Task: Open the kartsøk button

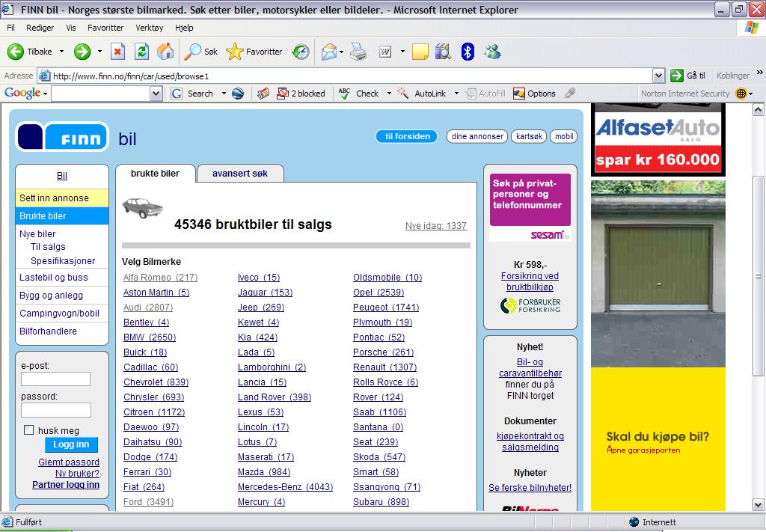Action: (x=529, y=136)
